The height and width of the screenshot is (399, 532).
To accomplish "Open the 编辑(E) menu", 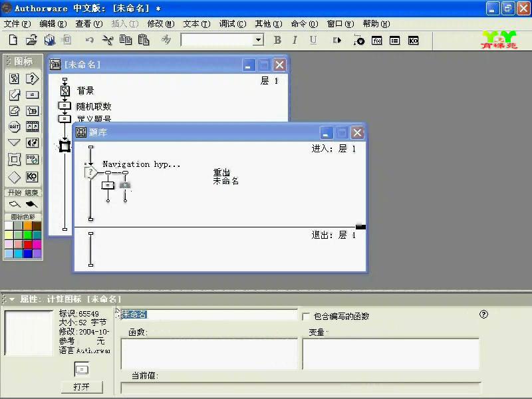I will tap(53, 24).
